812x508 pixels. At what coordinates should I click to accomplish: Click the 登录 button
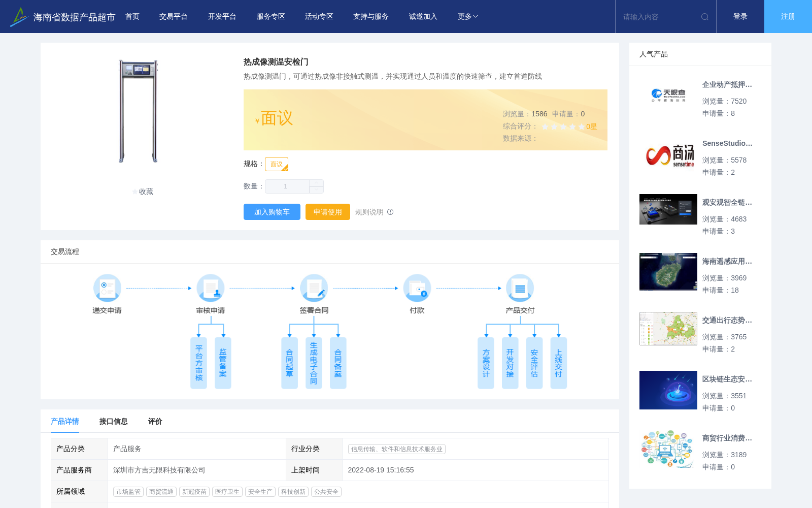pyautogui.click(x=740, y=17)
